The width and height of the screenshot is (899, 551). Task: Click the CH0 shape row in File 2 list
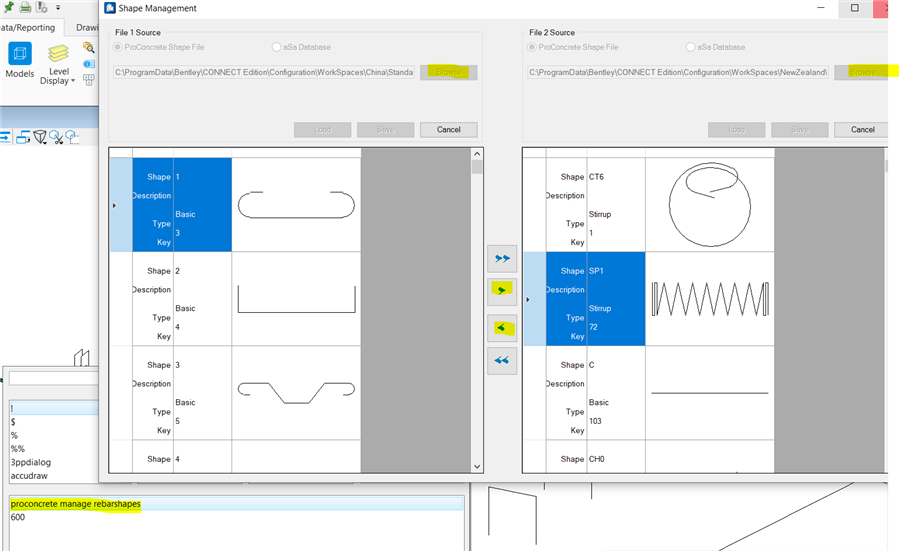click(x=649, y=457)
